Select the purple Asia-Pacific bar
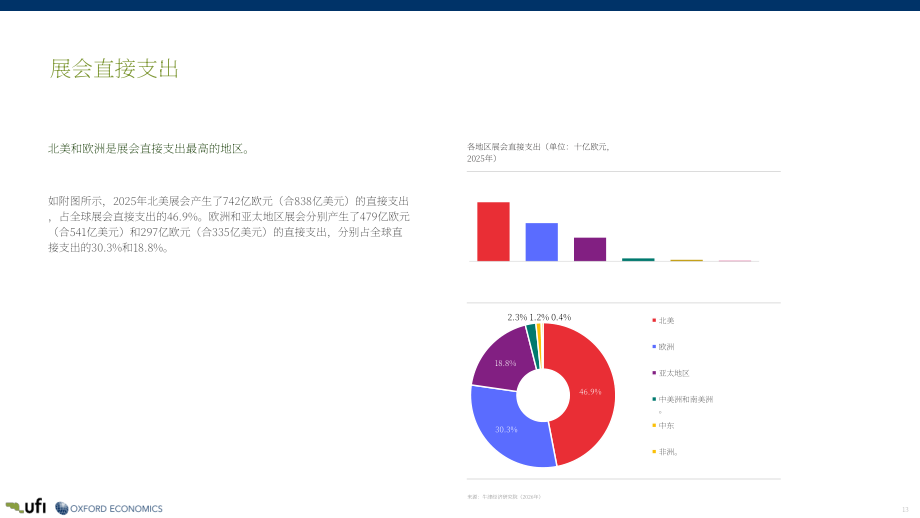This screenshot has height=518, width=920. pos(590,249)
